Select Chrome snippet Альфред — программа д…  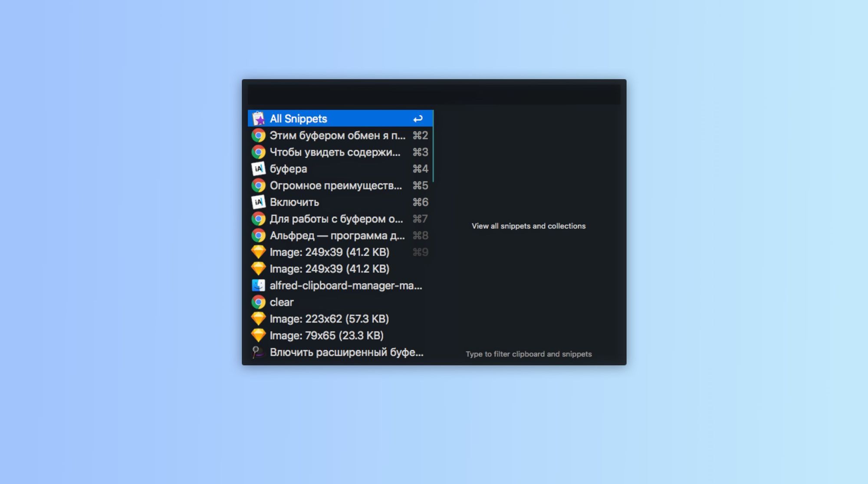pos(337,235)
